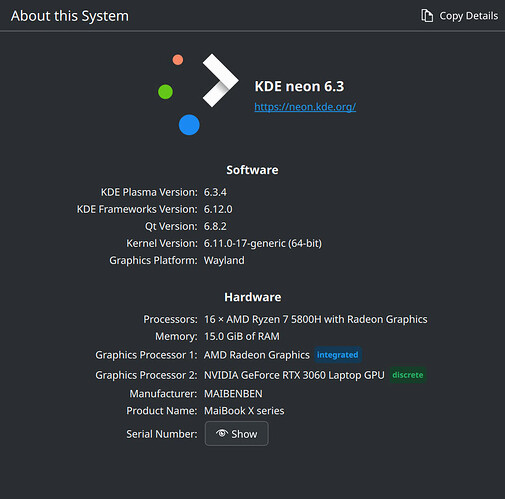Click the Wayland graphics platform value

[x=224, y=260]
